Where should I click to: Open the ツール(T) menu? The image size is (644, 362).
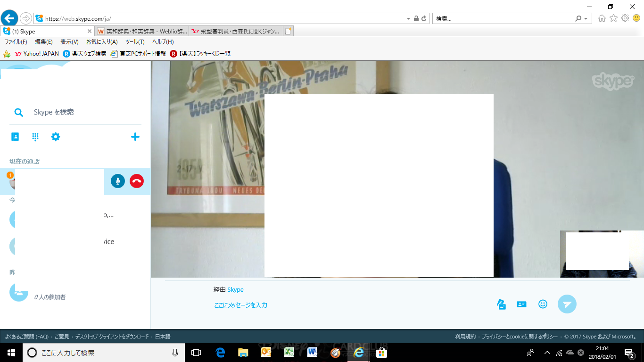pyautogui.click(x=135, y=42)
